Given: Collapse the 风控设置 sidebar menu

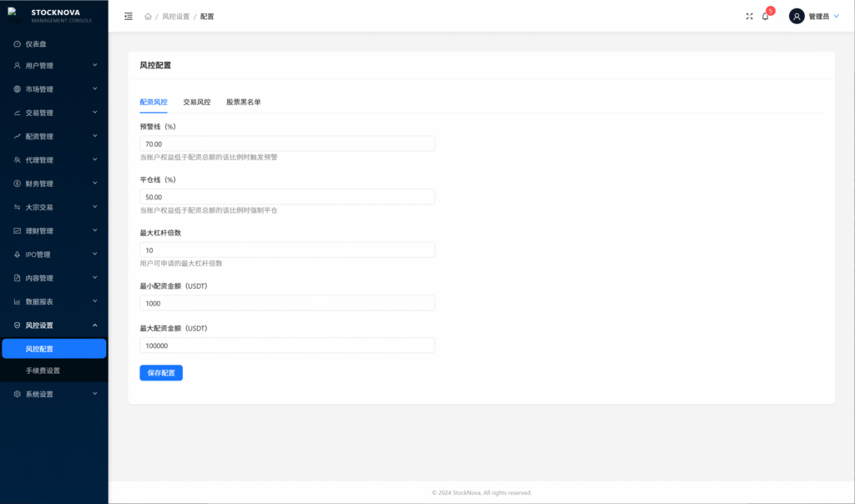Looking at the screenshot, I should (53, 325).
